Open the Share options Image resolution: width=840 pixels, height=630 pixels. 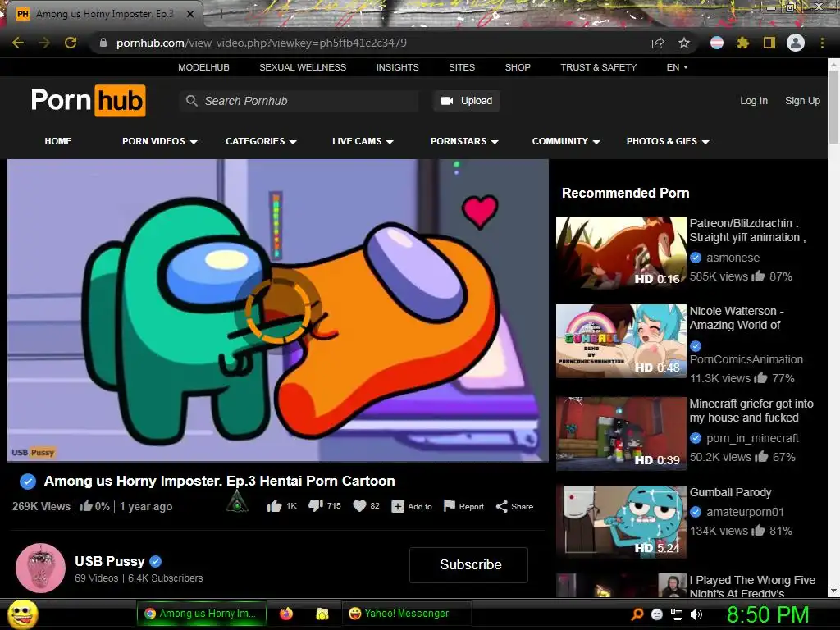(x=514, y=506)
